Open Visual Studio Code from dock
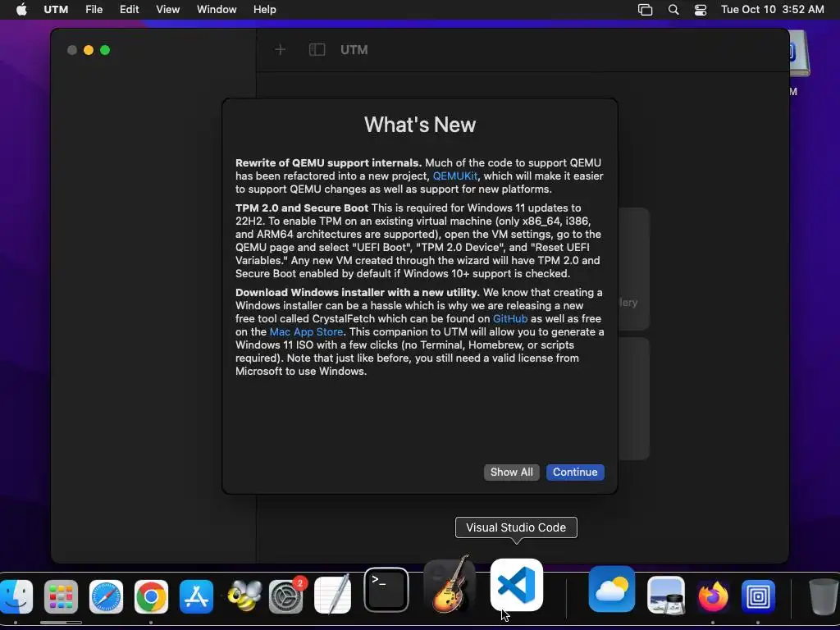This screenshot has height=630, width=840. 517,585
